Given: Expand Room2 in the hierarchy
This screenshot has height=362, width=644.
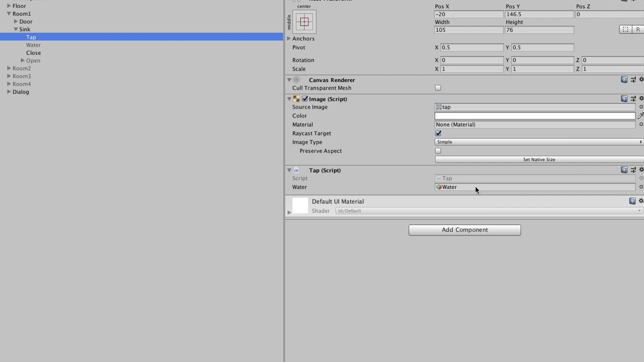Looking at the screenshot, I should tap(9, 68).
